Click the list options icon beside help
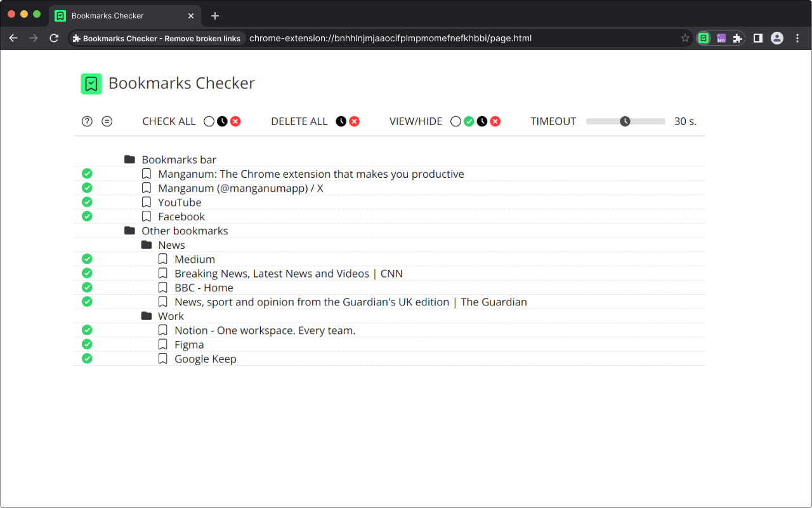Screen dimensions: 812x508 pyautogui.click(x=107, y=121)
